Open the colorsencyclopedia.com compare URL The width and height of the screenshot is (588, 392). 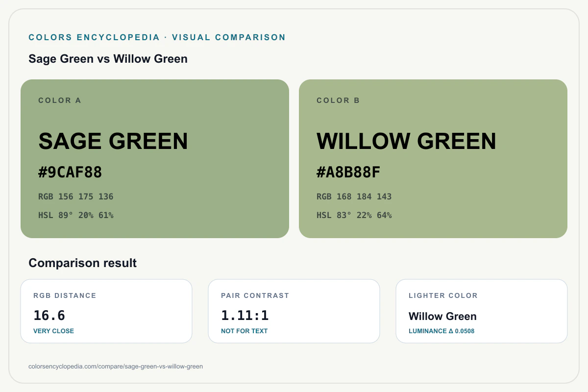(x=116, y=366)
